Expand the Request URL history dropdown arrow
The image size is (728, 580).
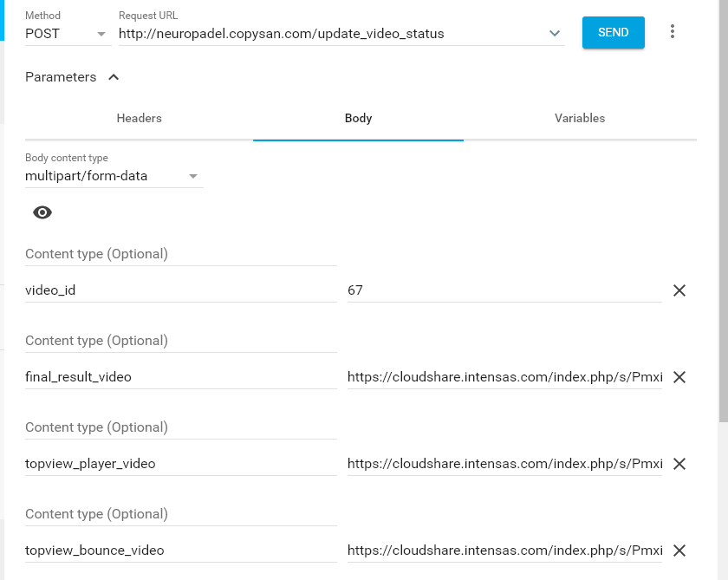coord(555,34)
